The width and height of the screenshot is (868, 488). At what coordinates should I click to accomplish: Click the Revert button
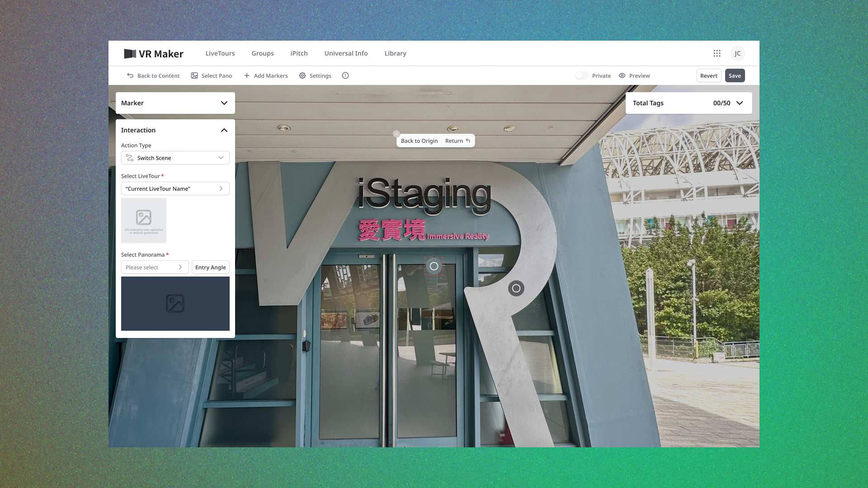pyautogui.click(x=709, y=75)
